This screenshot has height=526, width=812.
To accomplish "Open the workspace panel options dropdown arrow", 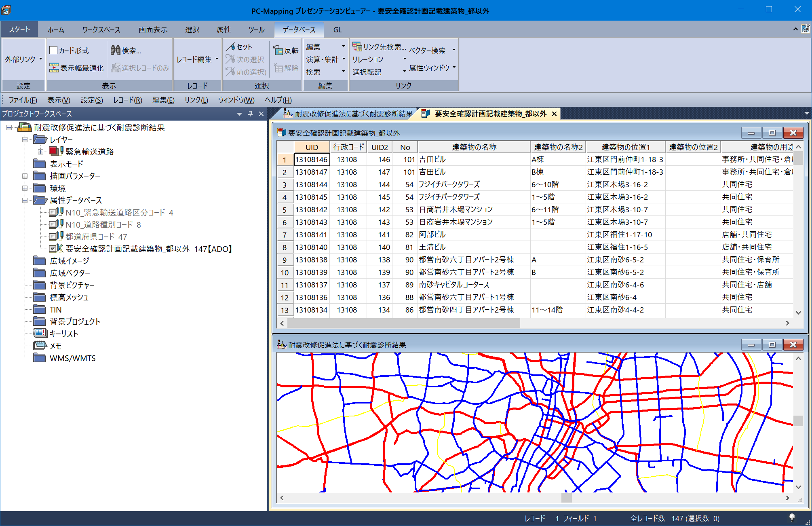I will 239,114.
